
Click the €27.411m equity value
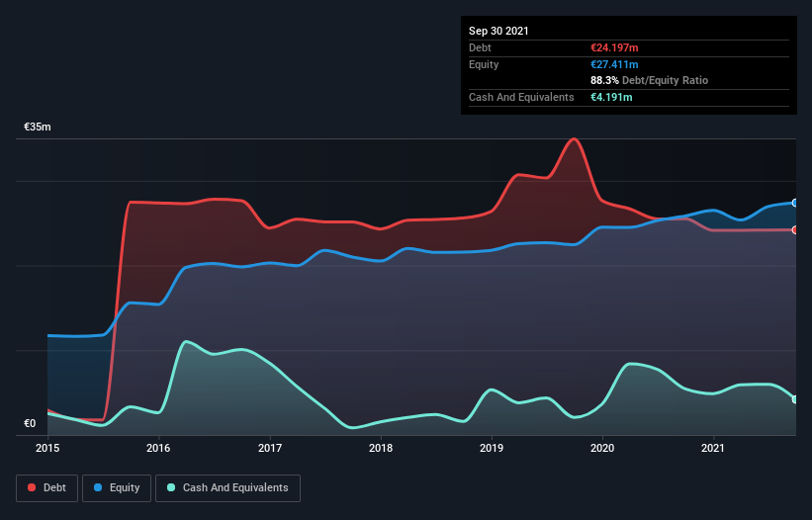[614, 64]
